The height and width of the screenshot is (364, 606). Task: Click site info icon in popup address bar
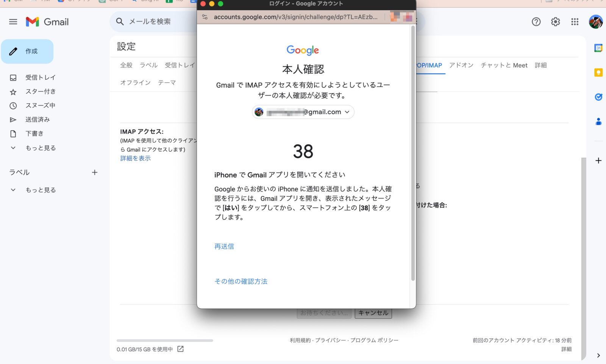pyautogui.click(x=205, y=17)
